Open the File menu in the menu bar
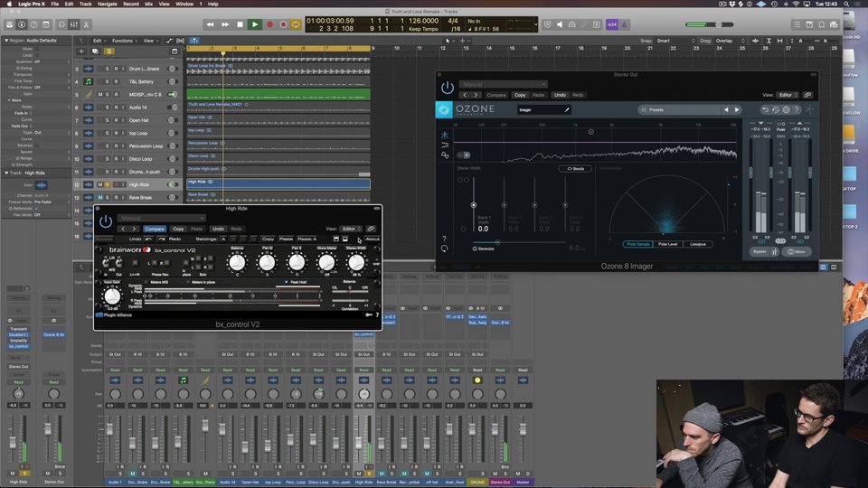Screen dimensions: 868x488 pos(55,4)
